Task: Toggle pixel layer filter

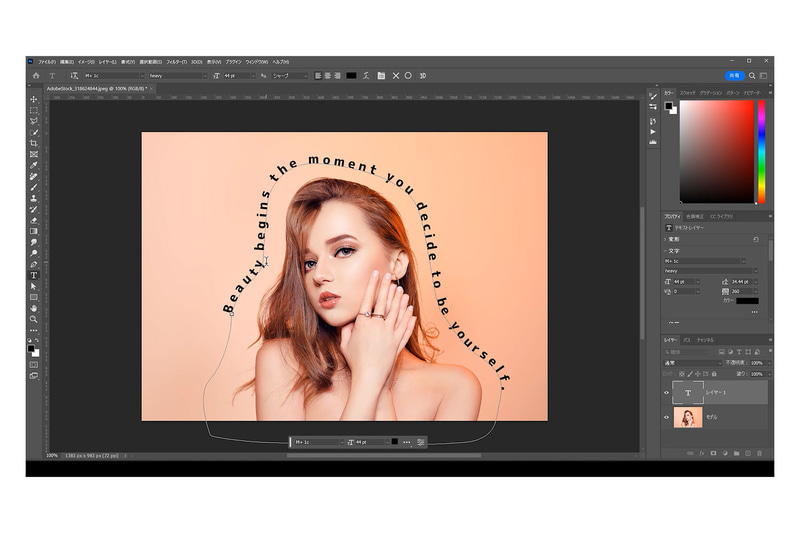Action: [x=721, y=352]
